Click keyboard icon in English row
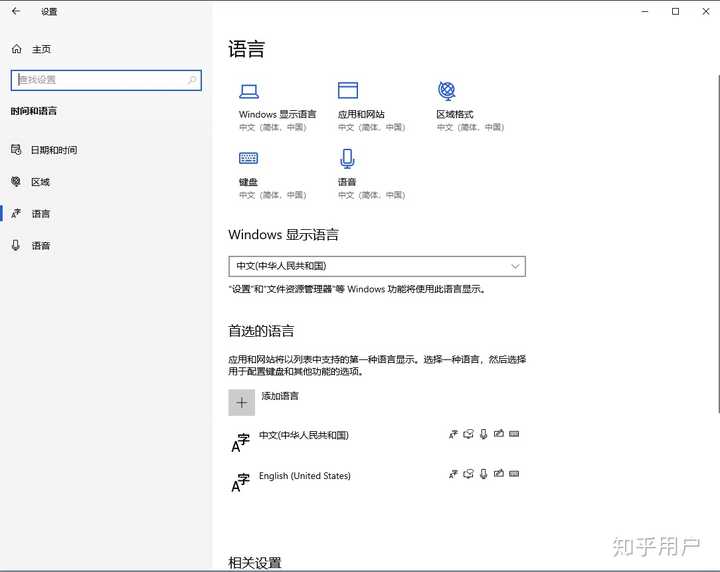720x572 pixels. point(514,473)
